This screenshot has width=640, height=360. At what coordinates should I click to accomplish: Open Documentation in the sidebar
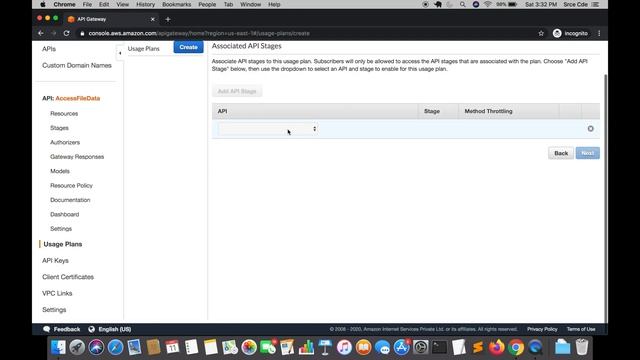click(x=70, y=200)
